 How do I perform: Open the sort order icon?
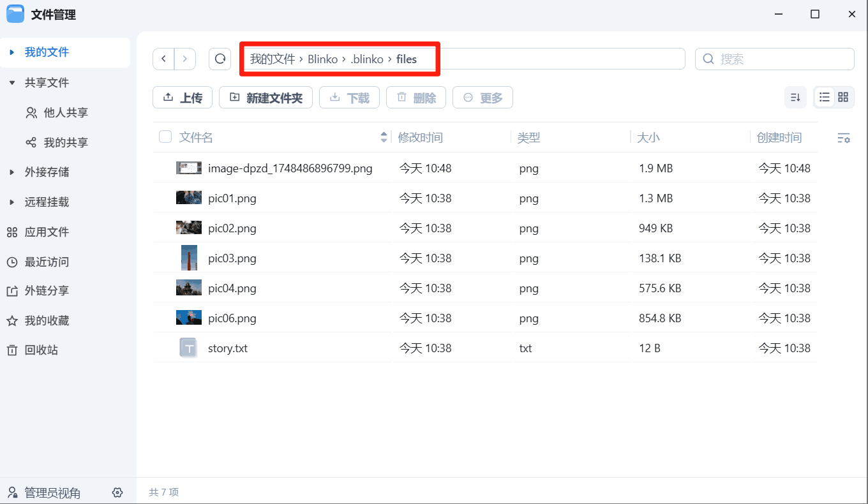795,97
